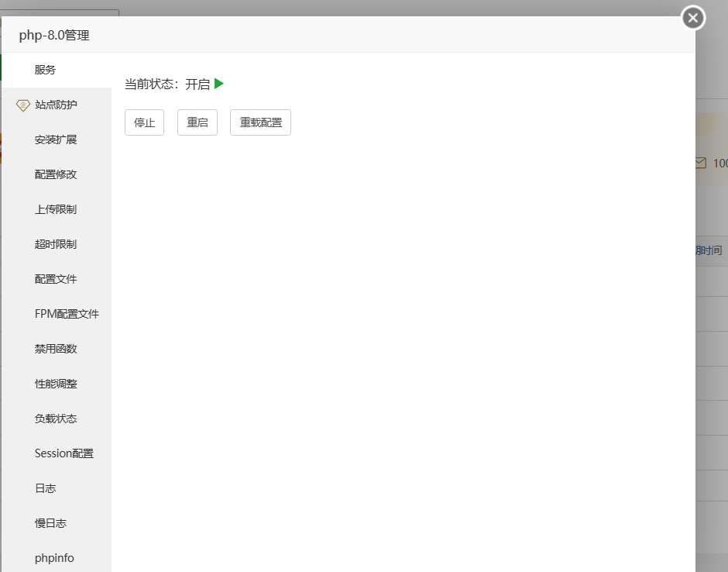Click the 重载配置 button
The image size is (728, 572).
260,122
